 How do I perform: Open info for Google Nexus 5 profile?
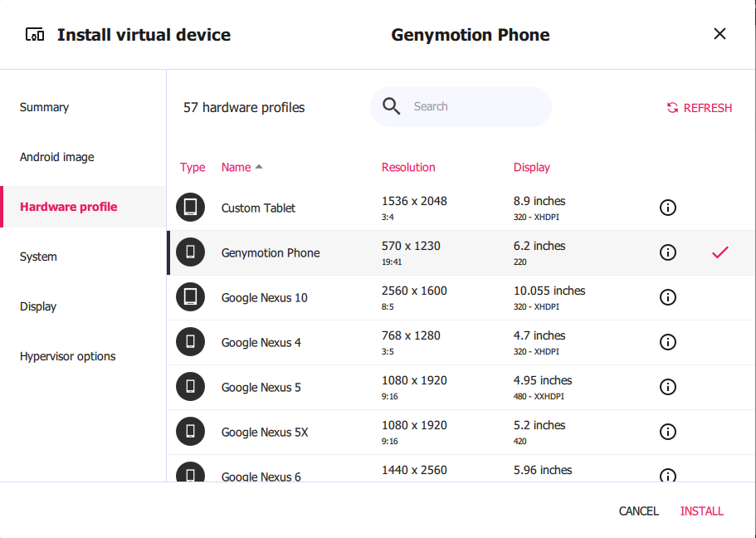click(668, 387)
